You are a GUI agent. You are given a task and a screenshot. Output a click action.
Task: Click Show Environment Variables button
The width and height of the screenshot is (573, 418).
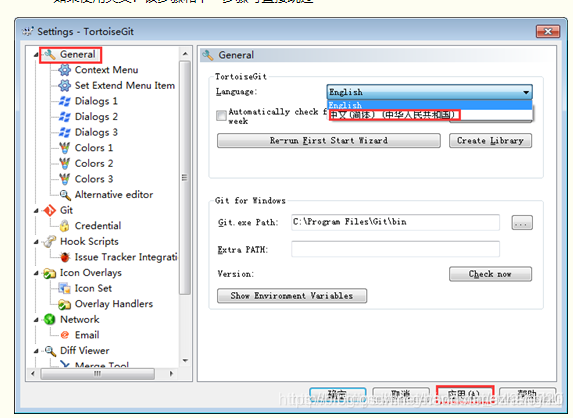click(x=292, y=296)
